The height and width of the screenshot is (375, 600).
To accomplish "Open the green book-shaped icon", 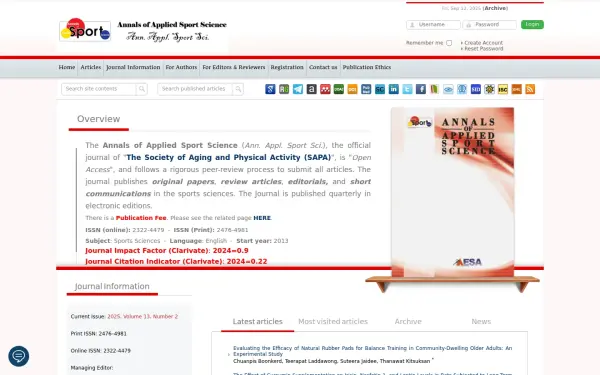I will tap(434, 89).
